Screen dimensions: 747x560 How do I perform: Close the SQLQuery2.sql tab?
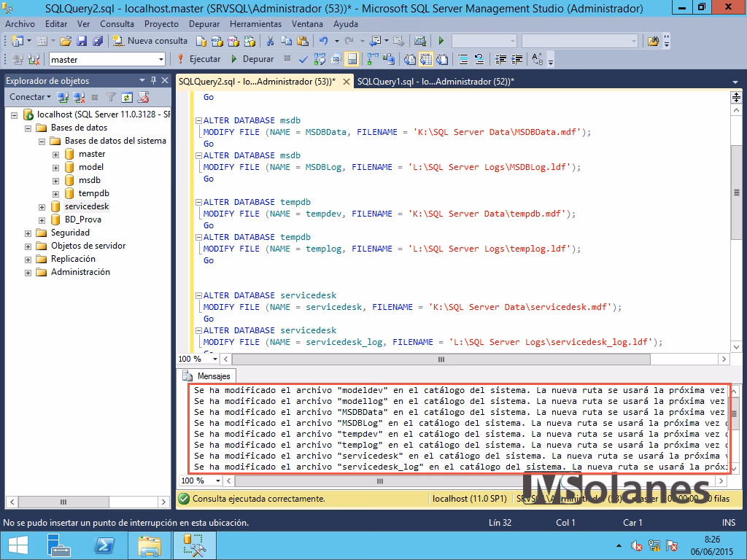(x=347, y=82)
